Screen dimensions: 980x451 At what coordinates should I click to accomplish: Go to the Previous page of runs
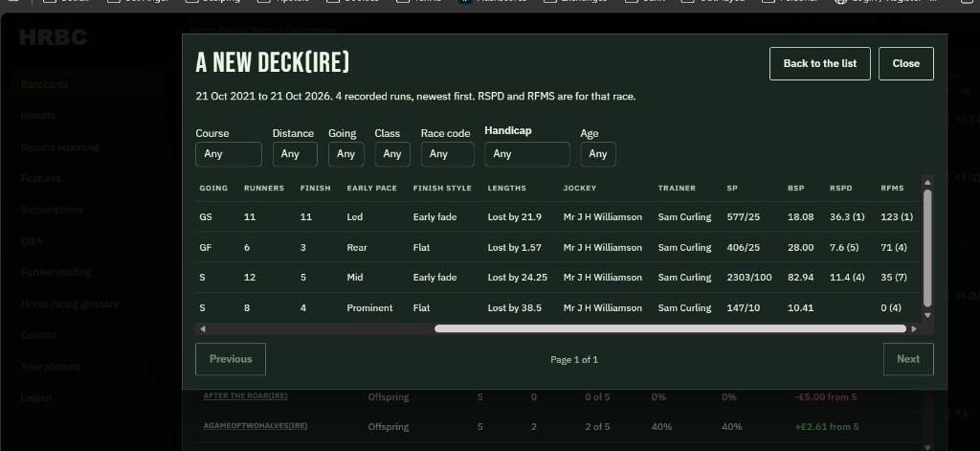tap(230, 359)
